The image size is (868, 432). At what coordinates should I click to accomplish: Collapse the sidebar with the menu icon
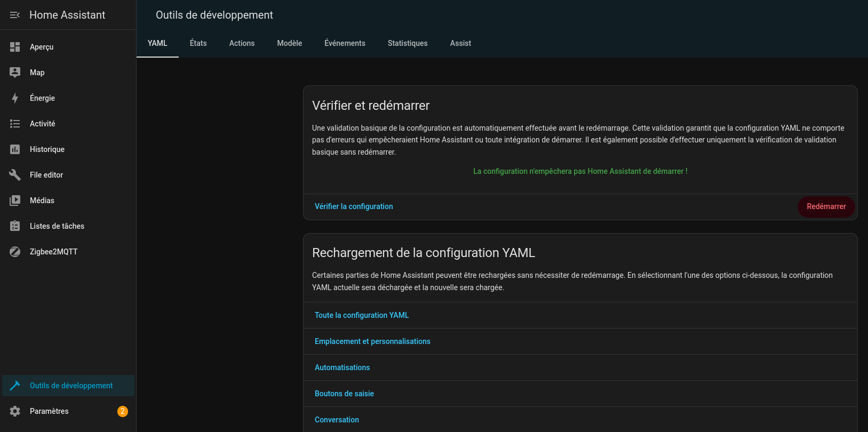click(15, 15)
